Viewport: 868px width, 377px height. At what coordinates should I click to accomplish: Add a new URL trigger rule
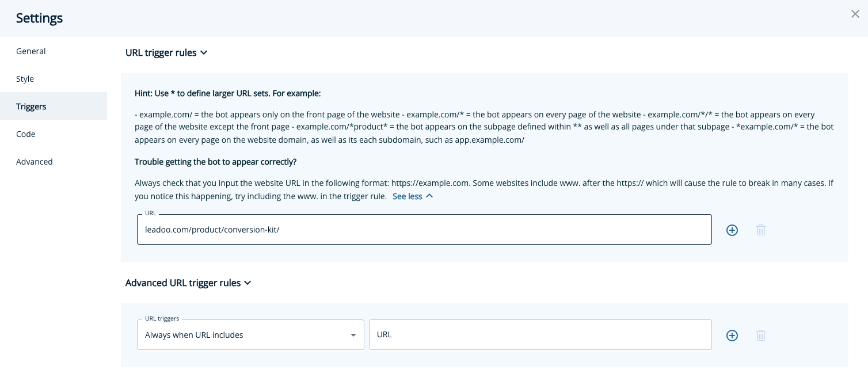click(732, 230)
